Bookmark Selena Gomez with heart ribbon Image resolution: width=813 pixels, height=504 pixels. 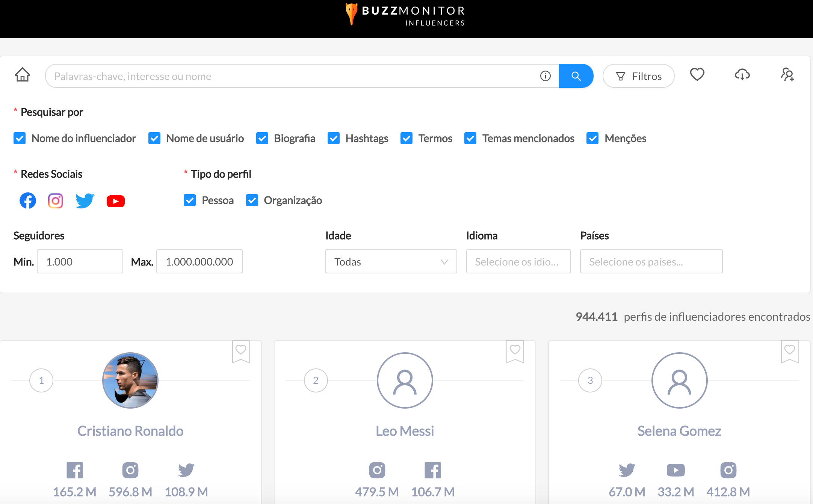coord(790,352)
